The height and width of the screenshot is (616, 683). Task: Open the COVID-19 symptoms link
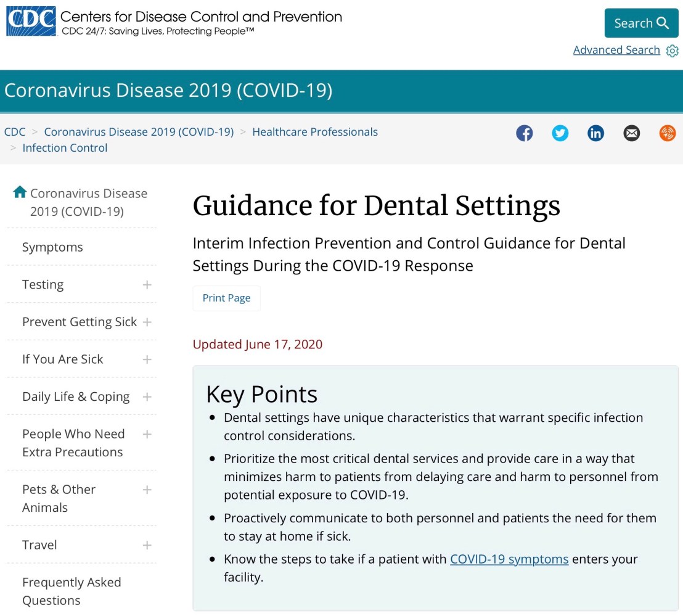tap(509, 559)
